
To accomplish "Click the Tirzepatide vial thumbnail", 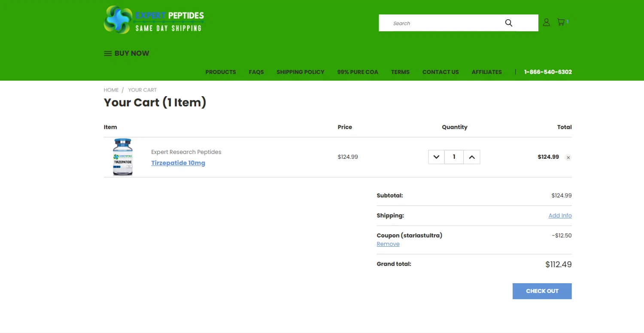I will [x=123, y=157].
